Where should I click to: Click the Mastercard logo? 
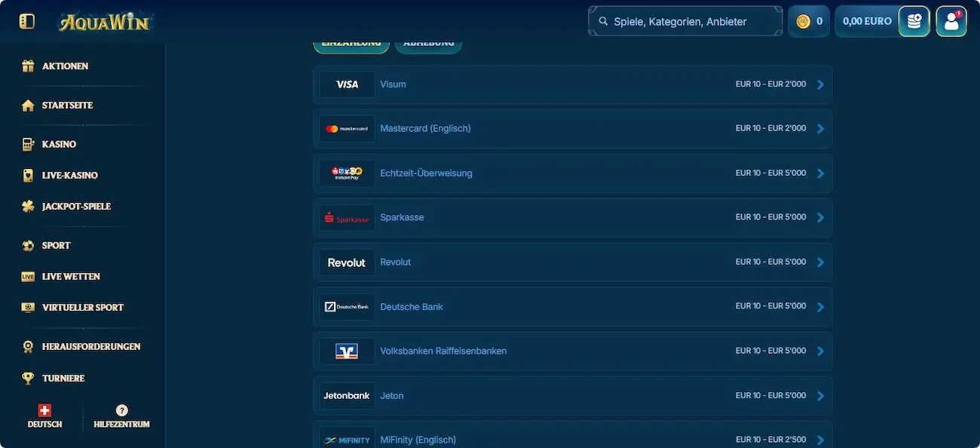tap(347, 129)
